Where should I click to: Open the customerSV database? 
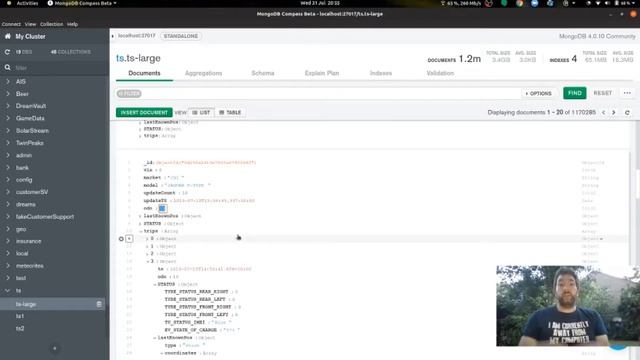32,192
